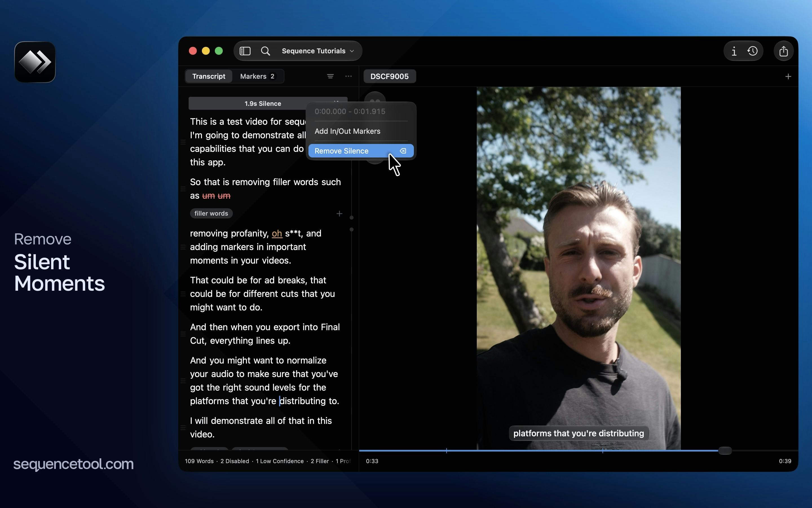Click the filler words tag
Screen dimensions: 812x508
[x=211, y=213]
